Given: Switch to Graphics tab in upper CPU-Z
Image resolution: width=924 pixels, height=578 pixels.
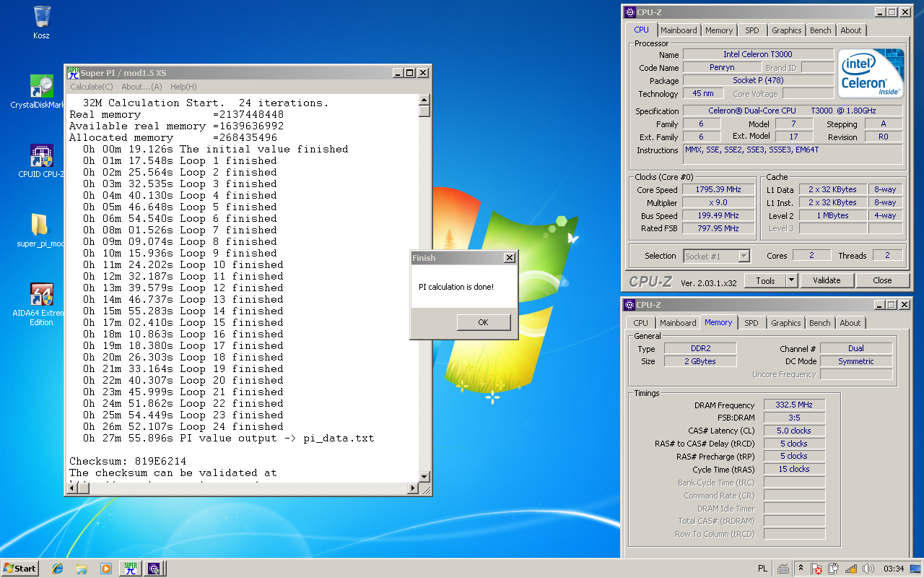Looking at the screenshot, I should coord(786,30).
